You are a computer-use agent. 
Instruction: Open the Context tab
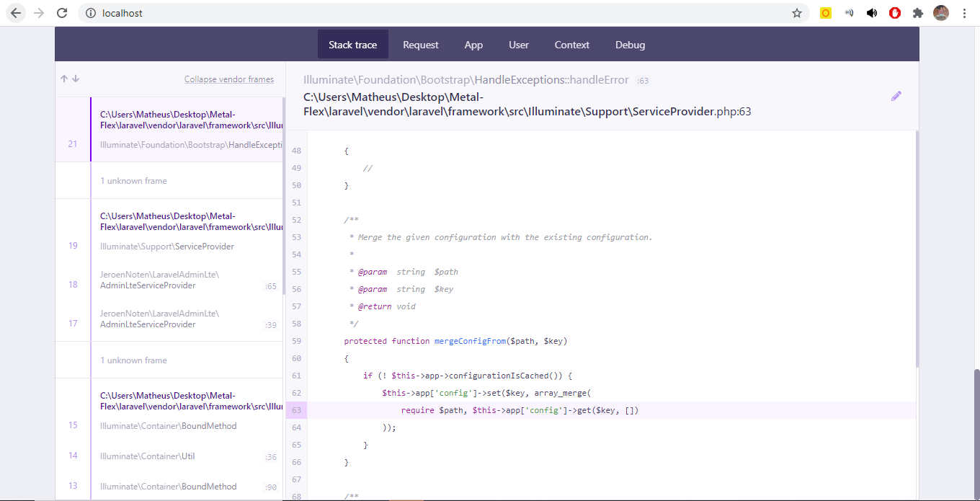pyautogui.click(x=571, y=45)
